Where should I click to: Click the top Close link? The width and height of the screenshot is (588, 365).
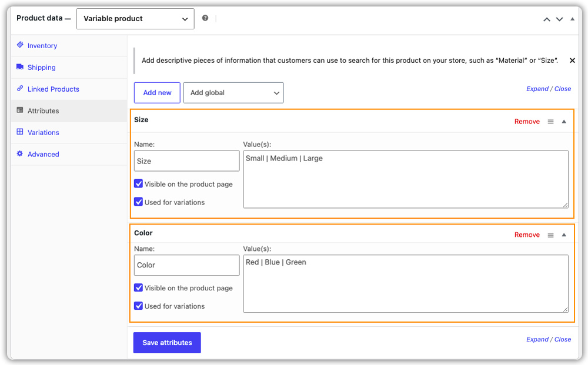tap(563, 89)
